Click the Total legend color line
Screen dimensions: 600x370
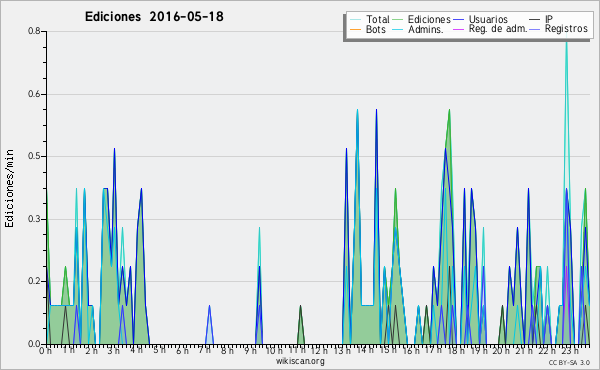(356, 20)
